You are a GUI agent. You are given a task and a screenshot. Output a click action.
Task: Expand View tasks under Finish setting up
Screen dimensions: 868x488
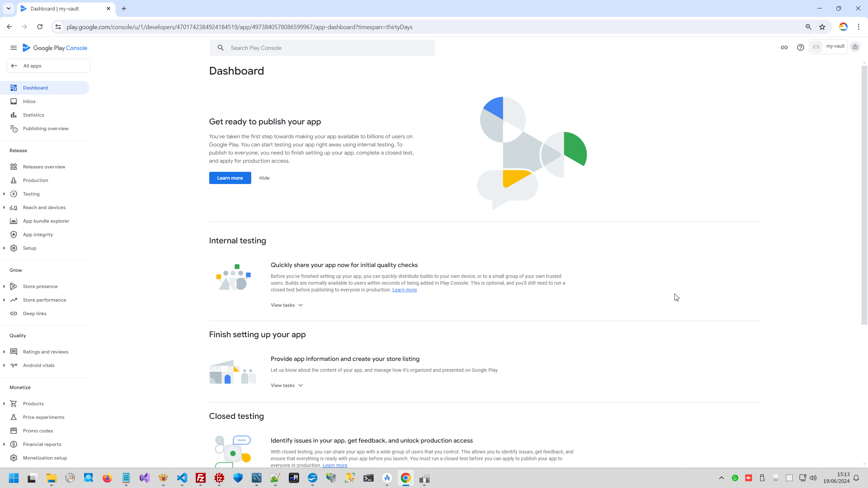[x=287, y=385]
